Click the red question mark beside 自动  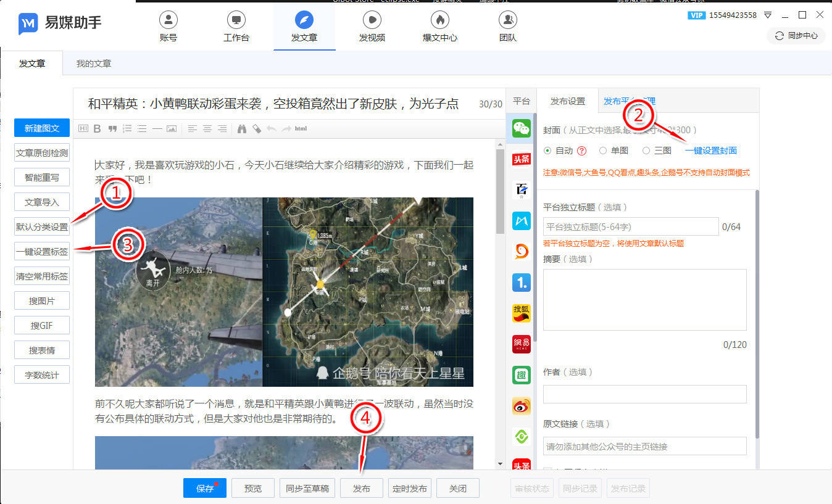(581, 151)
